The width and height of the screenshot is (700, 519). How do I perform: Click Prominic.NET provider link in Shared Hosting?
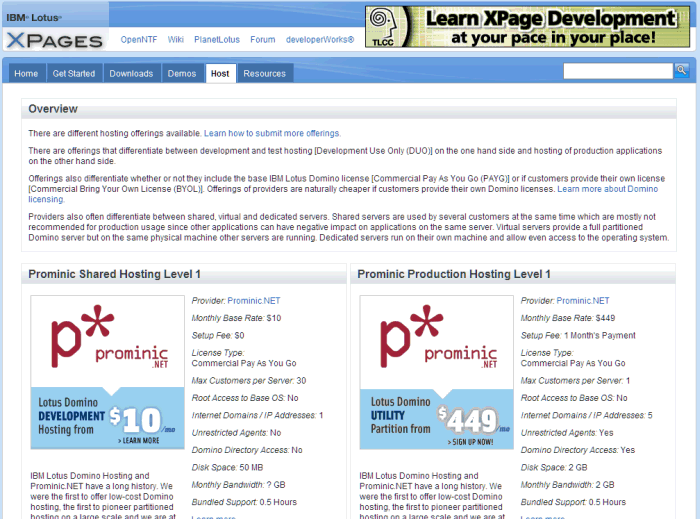pos(254,300)
